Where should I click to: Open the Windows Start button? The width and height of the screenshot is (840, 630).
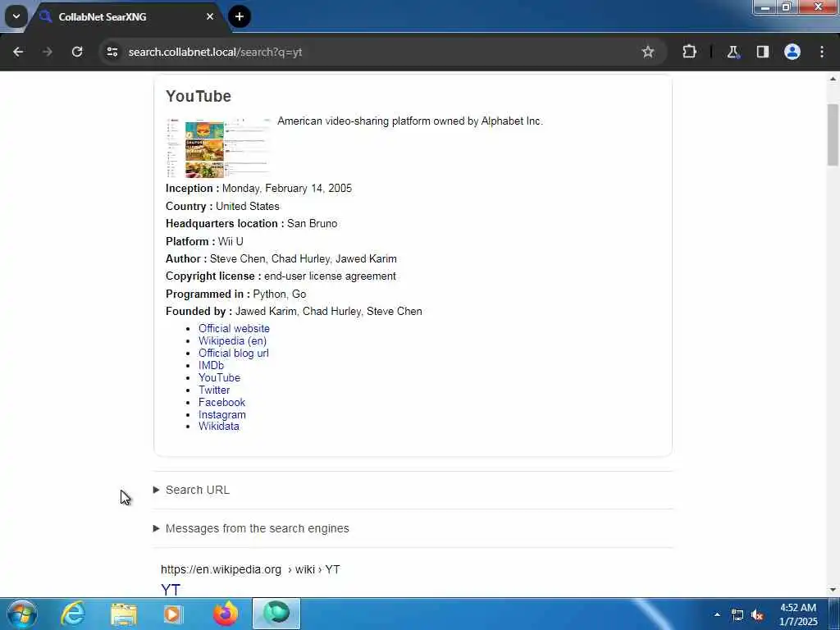22,614
